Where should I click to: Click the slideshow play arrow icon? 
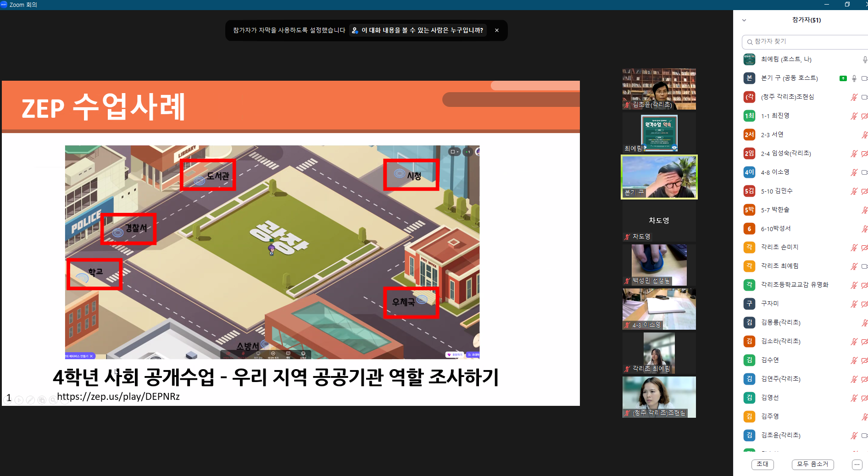[19, 400]
